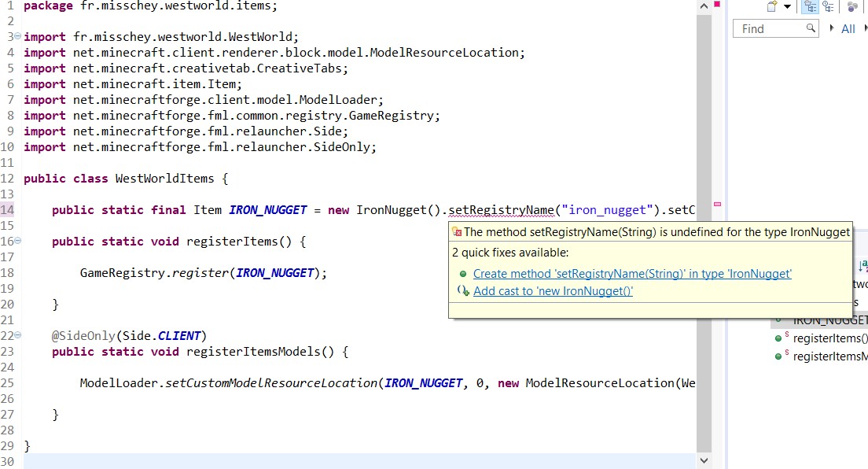This screenshot has width=868, height=469.
Task: Apply the Add cast to 'new IronNugget()' fix
Action: click(x=553, y=291)
